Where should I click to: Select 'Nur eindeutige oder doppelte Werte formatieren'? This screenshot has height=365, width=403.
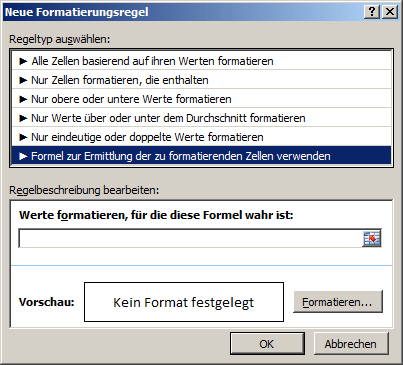pos(201,137)
